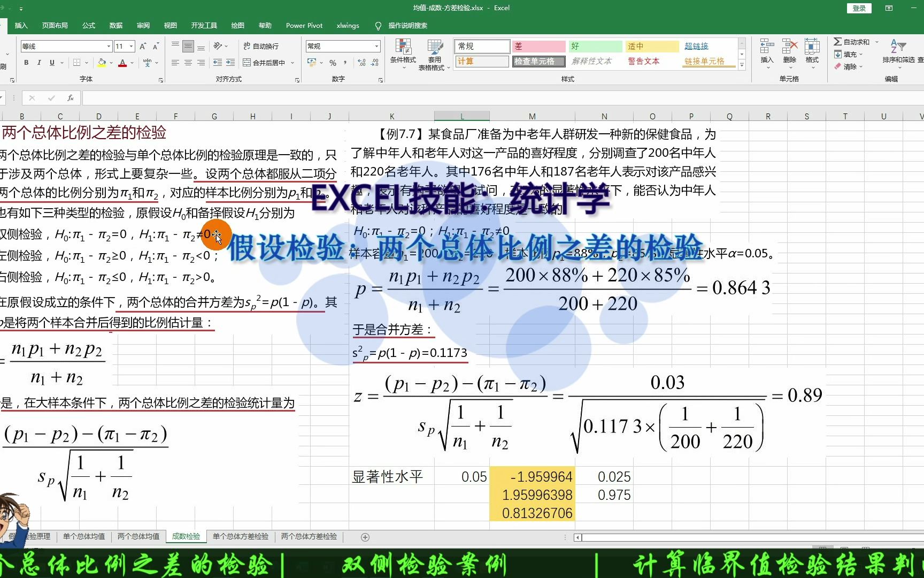
Task: Enable center alignment
Action: coord(188,63)
